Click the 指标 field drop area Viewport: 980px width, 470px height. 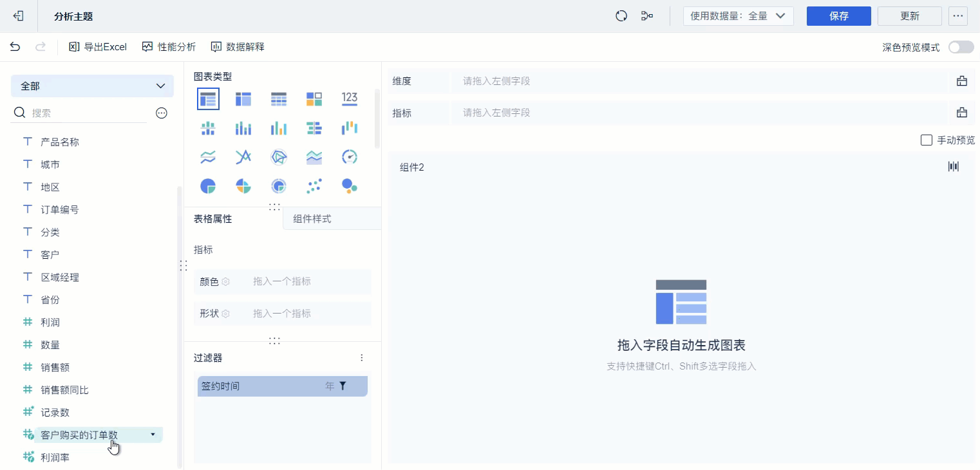[x=699, y=113]
